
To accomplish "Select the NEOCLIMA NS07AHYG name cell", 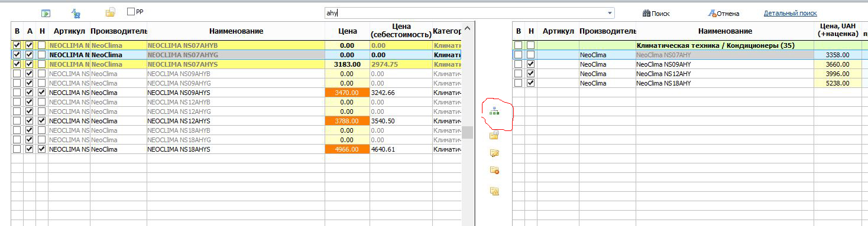I will 235,54.
